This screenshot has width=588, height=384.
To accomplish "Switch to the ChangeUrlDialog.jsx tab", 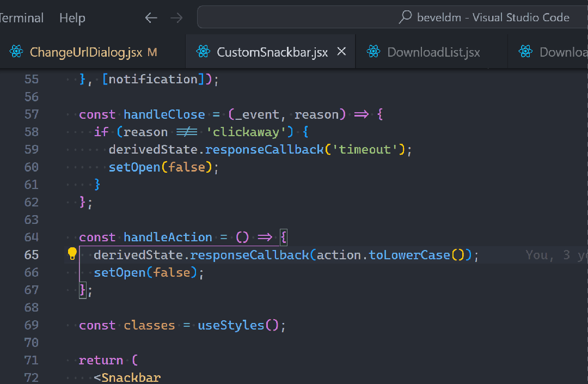I will coord(85,52).
